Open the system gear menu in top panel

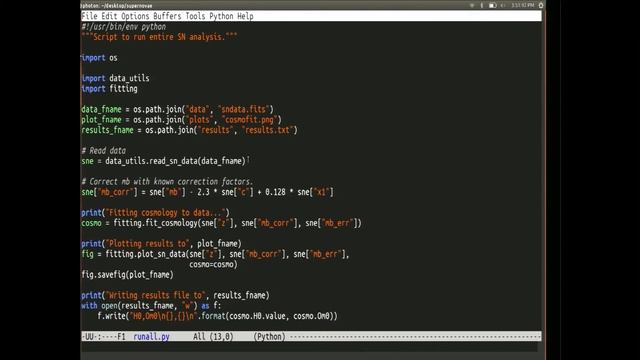click(541, 5)
